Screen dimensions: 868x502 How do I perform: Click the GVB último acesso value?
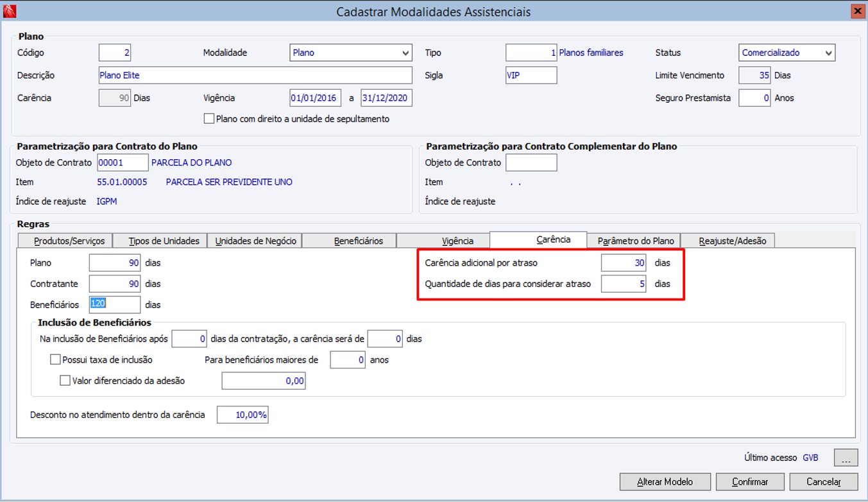pyautogui.click(x=810, y=458)
